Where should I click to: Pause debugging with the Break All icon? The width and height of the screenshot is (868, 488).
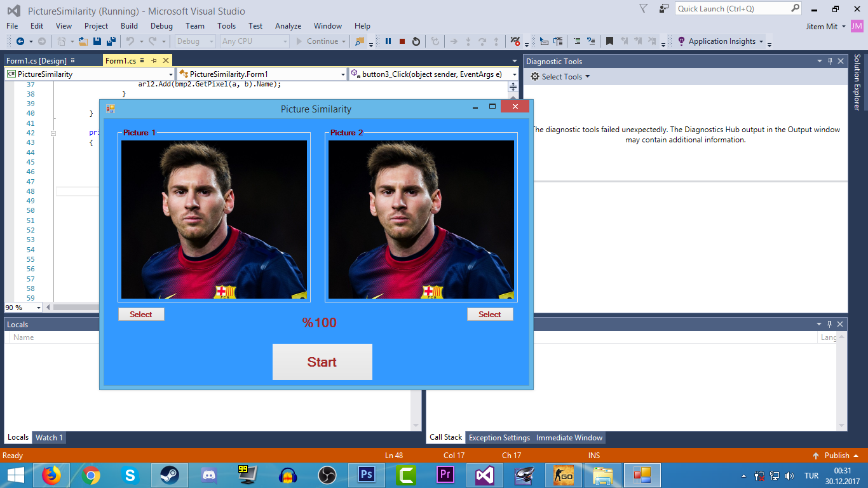click(x=388, y=41)
